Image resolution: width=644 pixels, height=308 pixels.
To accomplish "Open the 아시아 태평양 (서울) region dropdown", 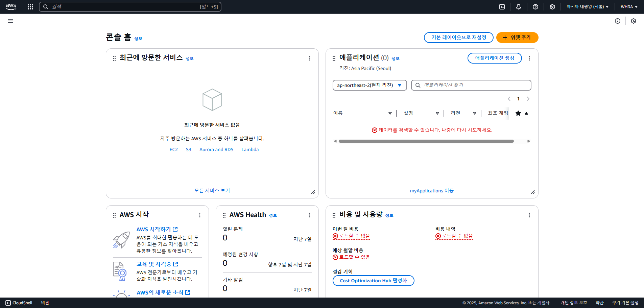I will tap(588, 7).
